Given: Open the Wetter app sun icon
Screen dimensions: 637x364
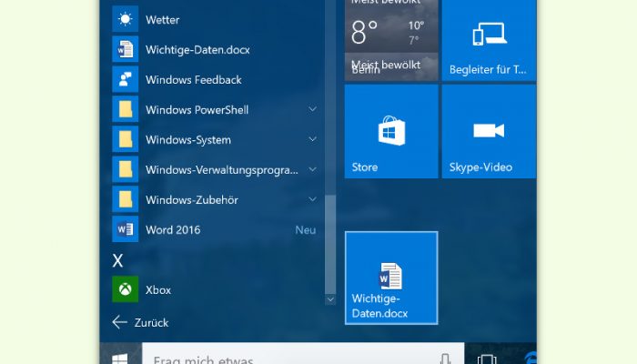Looking at the screenshot, I should tap(126, 19).
